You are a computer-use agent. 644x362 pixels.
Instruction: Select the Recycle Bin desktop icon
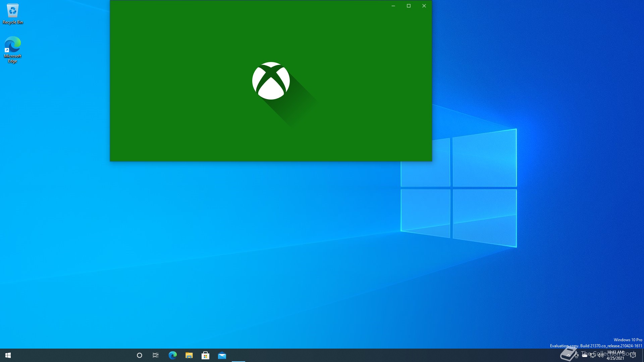coord(13,14)
